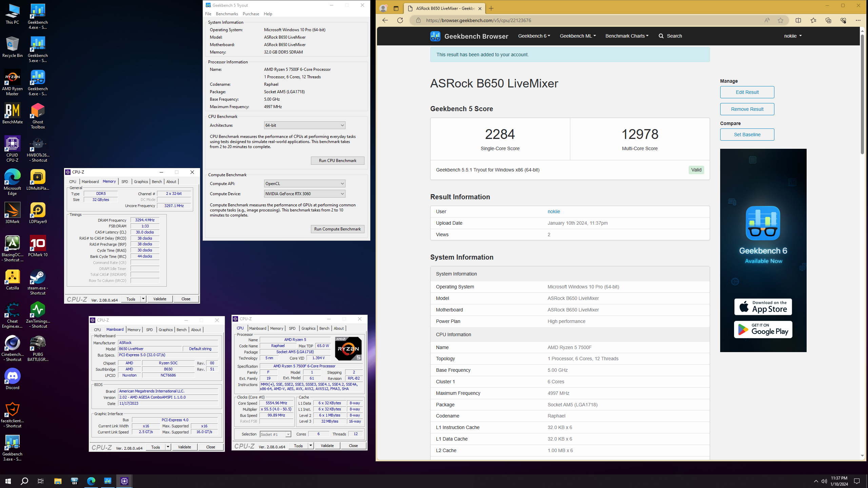868x488 pixels.
Task: Open the Recycle Bin desktop icon
Action: 12,47
